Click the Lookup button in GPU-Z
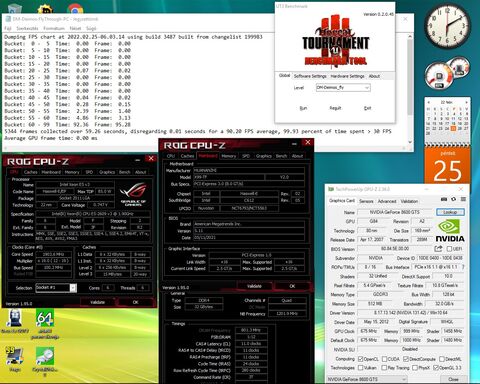 450,212
